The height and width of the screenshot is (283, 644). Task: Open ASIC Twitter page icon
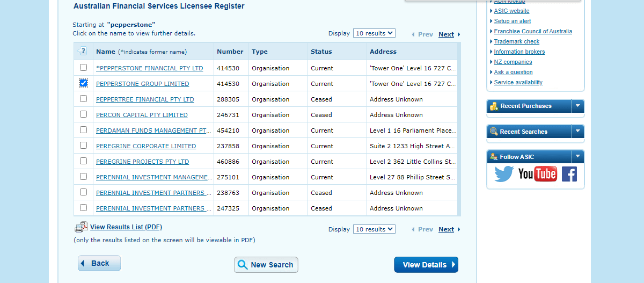504,174
